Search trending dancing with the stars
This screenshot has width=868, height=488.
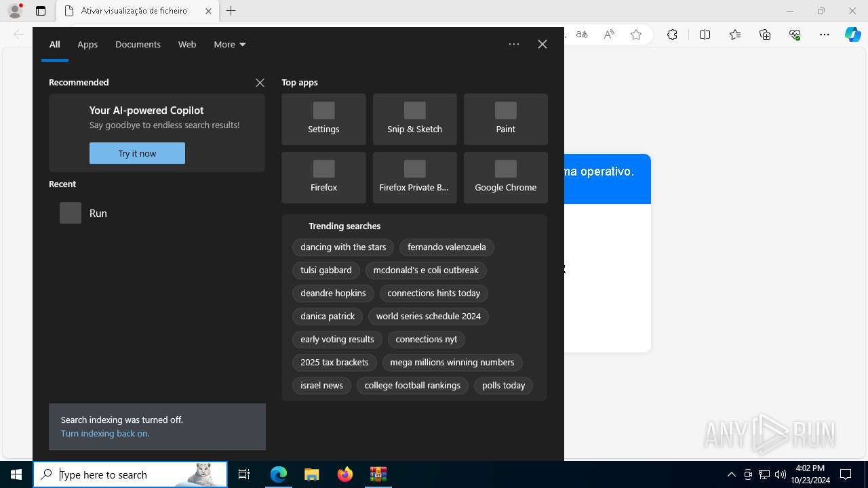343,247
